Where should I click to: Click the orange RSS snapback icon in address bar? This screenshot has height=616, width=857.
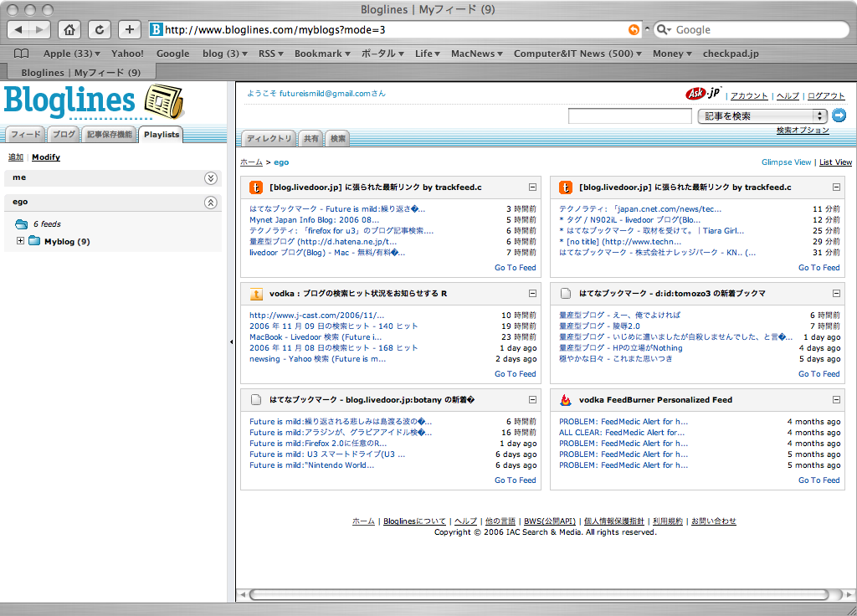click(634, 29)
